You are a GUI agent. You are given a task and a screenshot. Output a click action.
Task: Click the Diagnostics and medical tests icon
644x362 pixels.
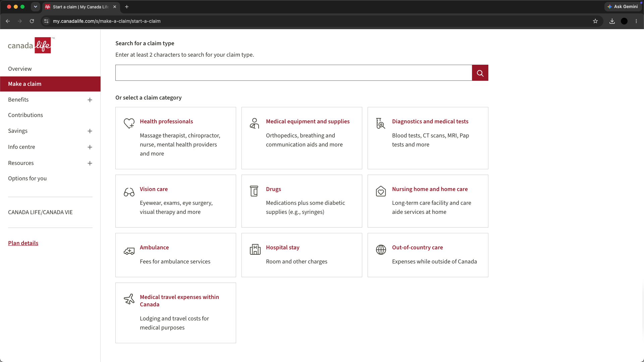pos(381,123)
